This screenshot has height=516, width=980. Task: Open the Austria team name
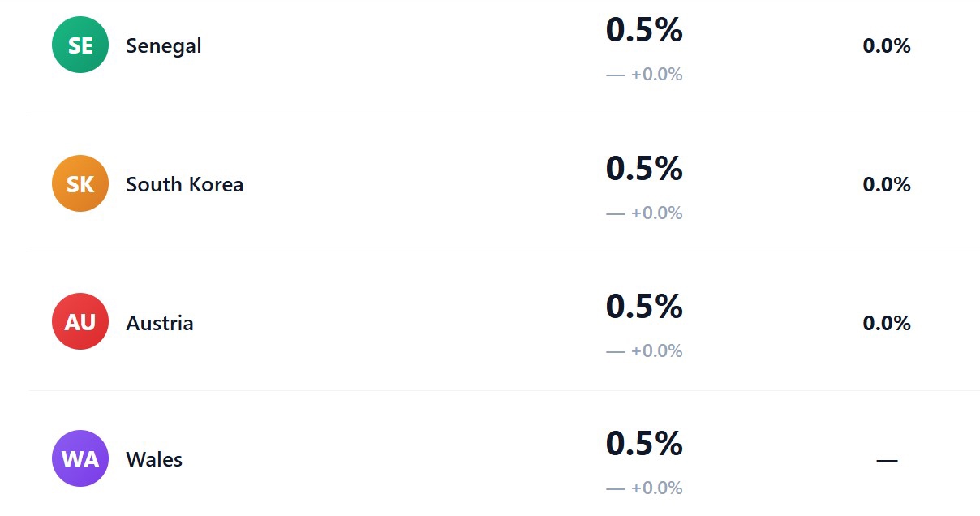[x=160, y=323]
